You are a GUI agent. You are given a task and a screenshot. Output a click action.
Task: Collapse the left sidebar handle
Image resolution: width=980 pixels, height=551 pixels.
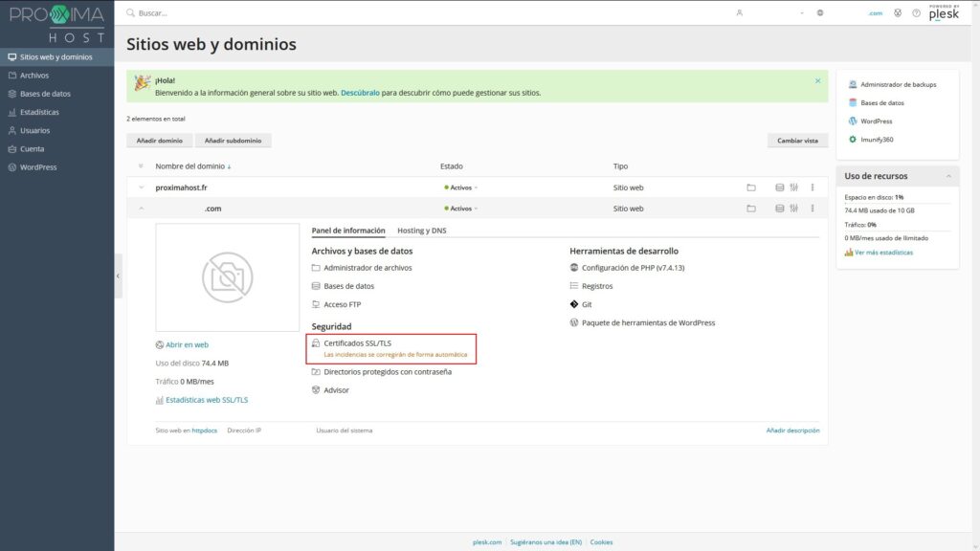tap(118, 275)
